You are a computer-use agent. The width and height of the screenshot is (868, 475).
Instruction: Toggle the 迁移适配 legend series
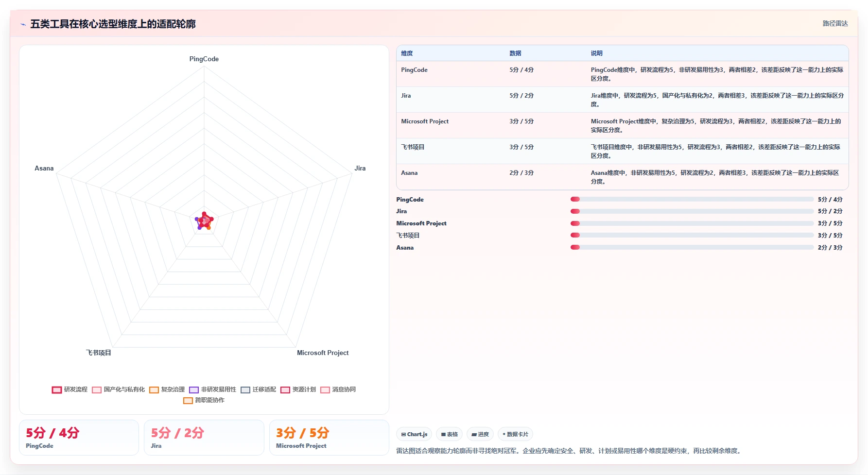(258, 390)
